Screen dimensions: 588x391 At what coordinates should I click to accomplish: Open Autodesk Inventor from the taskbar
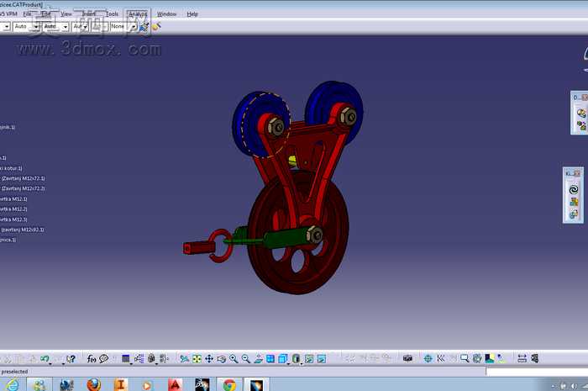pos(120,385)
